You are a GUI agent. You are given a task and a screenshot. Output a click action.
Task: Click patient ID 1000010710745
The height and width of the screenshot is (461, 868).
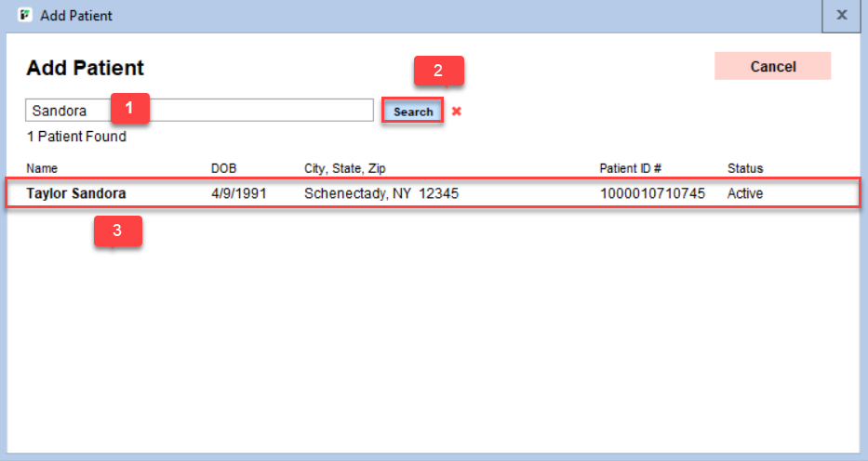652,193
